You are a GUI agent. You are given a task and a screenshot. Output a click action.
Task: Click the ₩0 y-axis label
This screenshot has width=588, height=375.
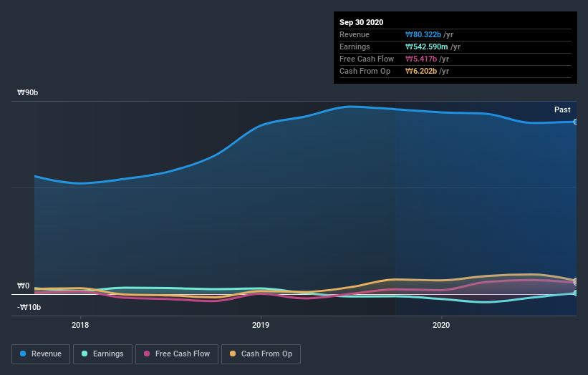tap(23, 286)
